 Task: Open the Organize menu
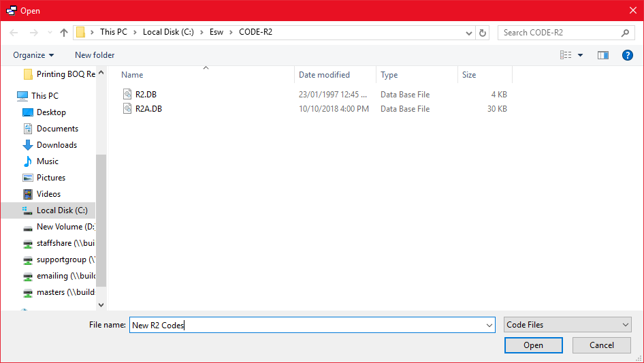click(x=33, y=55)
